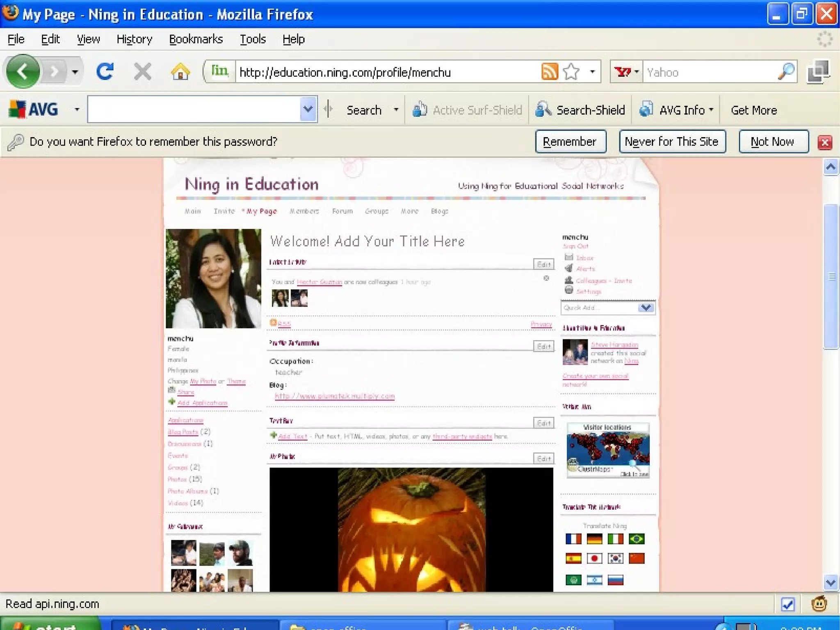
Task: Toggle Active Surf-Shield in AVG toolbar
Action: (x=467, y=110)
